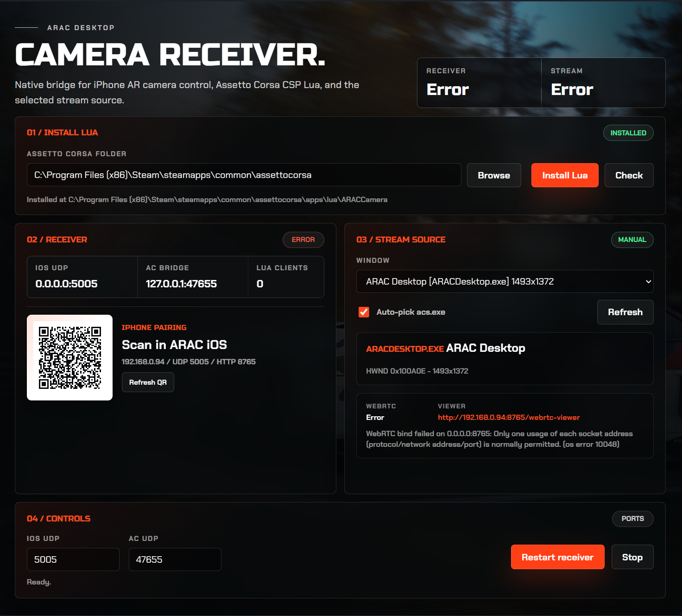The width and height of the screenshot is (682, 616).
Task: Click the '04 / CONTROLS' section heading
Action: point(58,519)
